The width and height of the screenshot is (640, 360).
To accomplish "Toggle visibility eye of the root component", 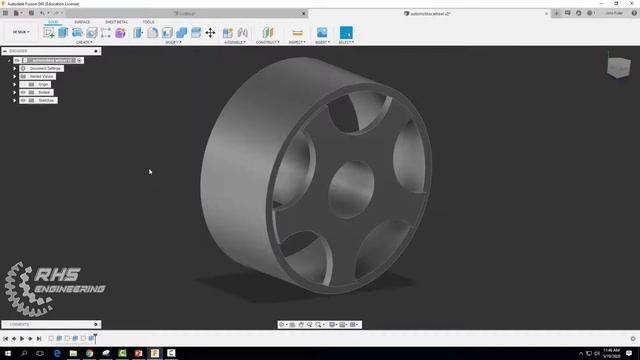I will coord(17,60).
